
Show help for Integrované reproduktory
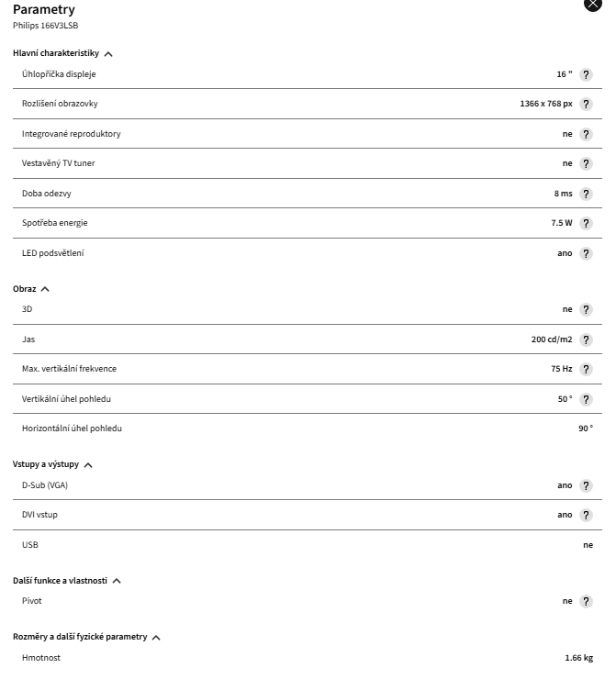[x=587, y=134]
